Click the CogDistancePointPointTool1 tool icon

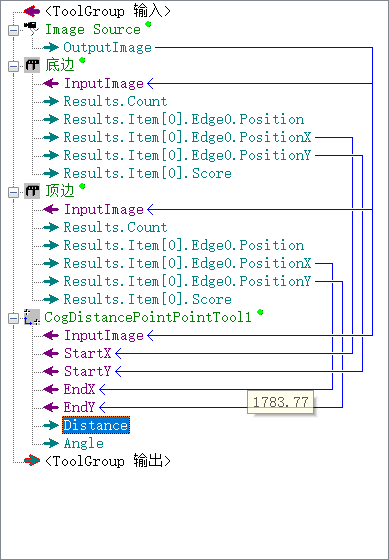(x=32, y=317)
